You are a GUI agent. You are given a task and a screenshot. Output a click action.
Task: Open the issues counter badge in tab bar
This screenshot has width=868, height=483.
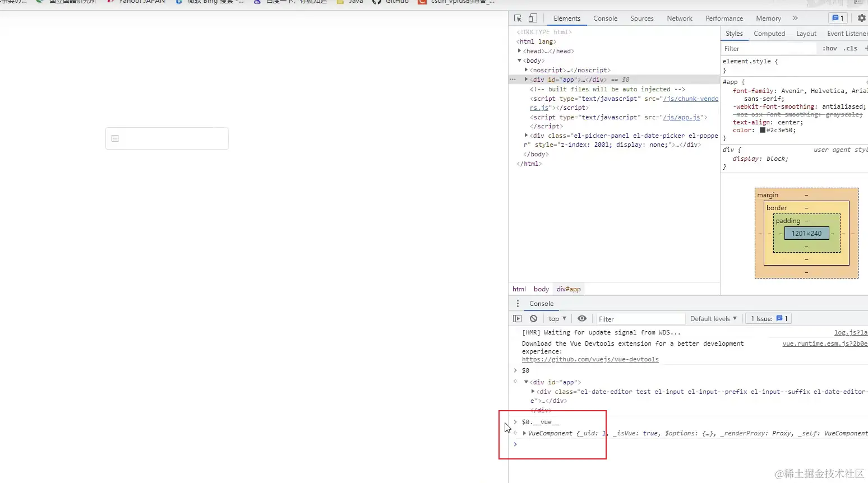pos(838,18)
